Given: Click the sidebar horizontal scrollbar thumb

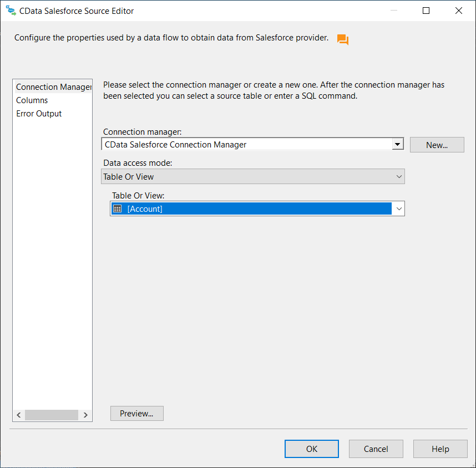Looking at the screenshot, I should click(51, 415).
